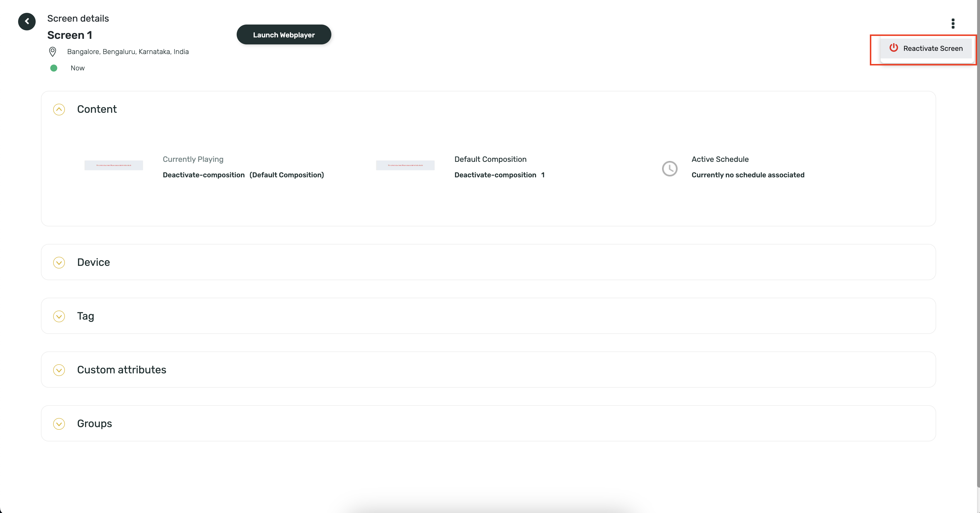
Task: Open the three-dot options menu
Action: coord(953,24)
